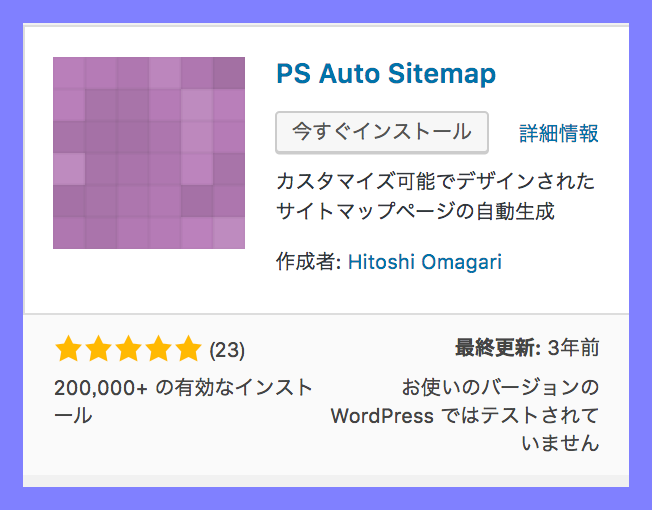
Task: Open the 詳細情報 details link
Action: (x=559, y=133)
